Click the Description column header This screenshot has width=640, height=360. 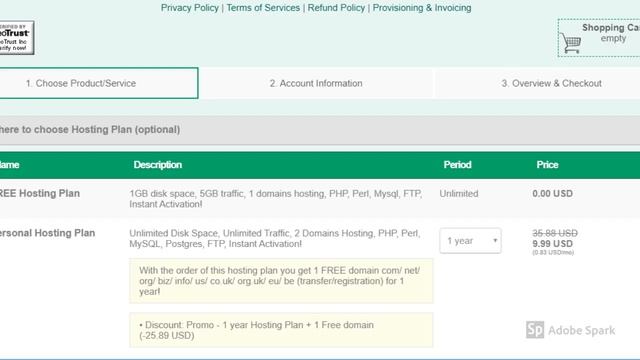(158, 165)
